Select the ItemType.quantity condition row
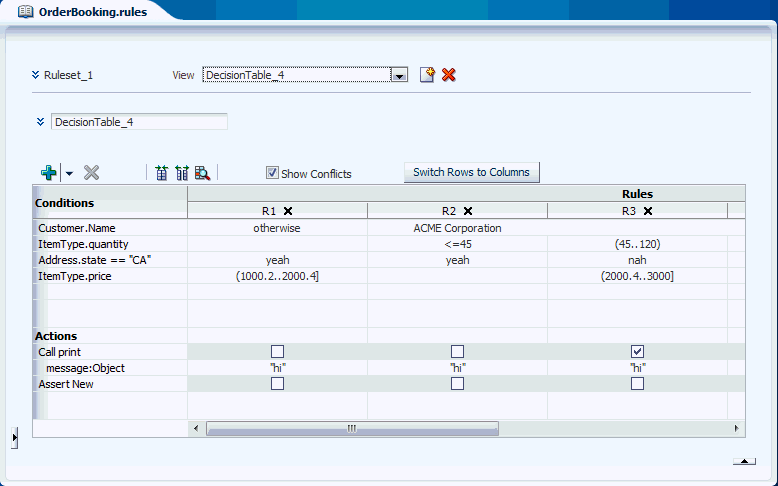The width and height of the screenshot is (778, 486). click(83, 244)
